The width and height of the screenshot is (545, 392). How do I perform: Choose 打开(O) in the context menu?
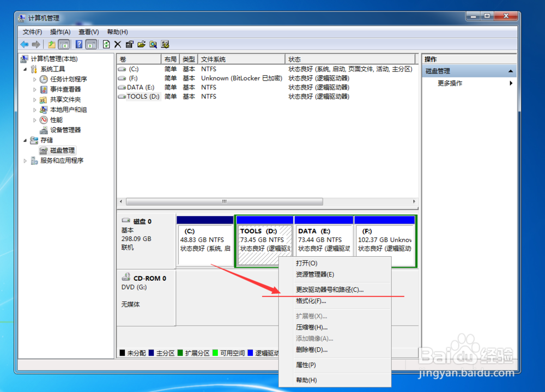click(x=335, y=263)
